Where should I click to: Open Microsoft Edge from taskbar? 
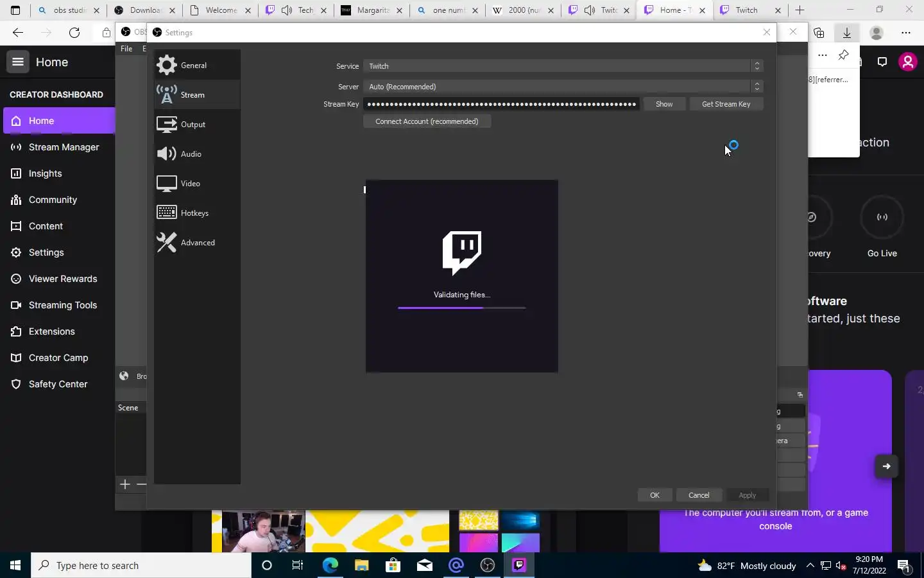[330, 565]
